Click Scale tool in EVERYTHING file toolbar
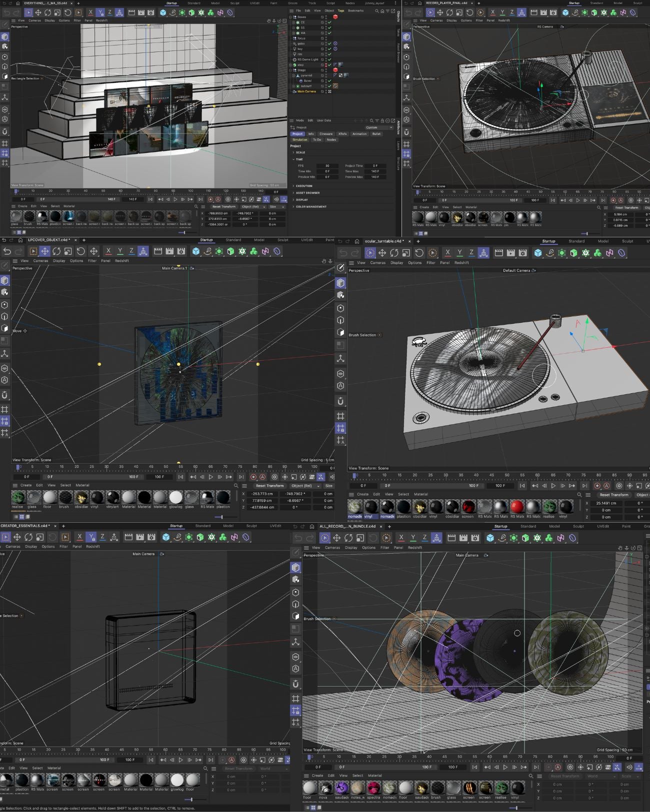 pos(57,12)
